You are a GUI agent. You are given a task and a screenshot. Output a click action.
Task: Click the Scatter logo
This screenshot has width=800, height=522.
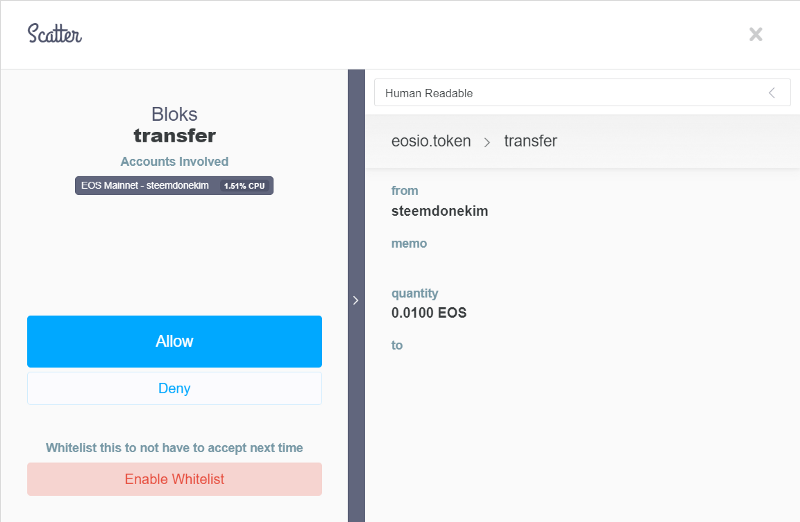click(x=55, y=34)
